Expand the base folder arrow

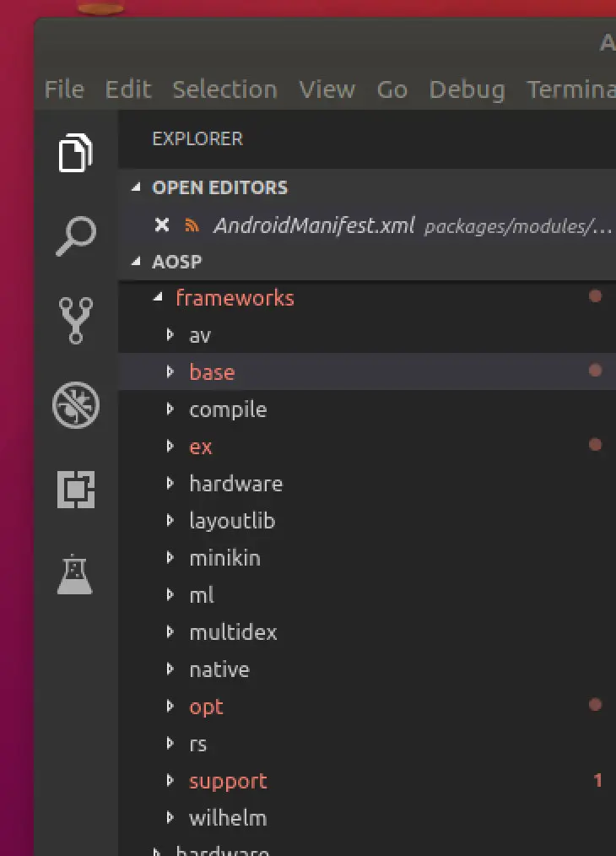point(170,371)
